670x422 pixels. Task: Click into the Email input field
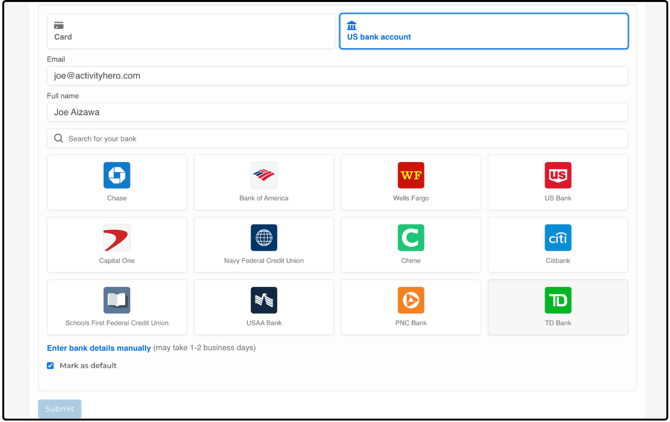(338, 76)
